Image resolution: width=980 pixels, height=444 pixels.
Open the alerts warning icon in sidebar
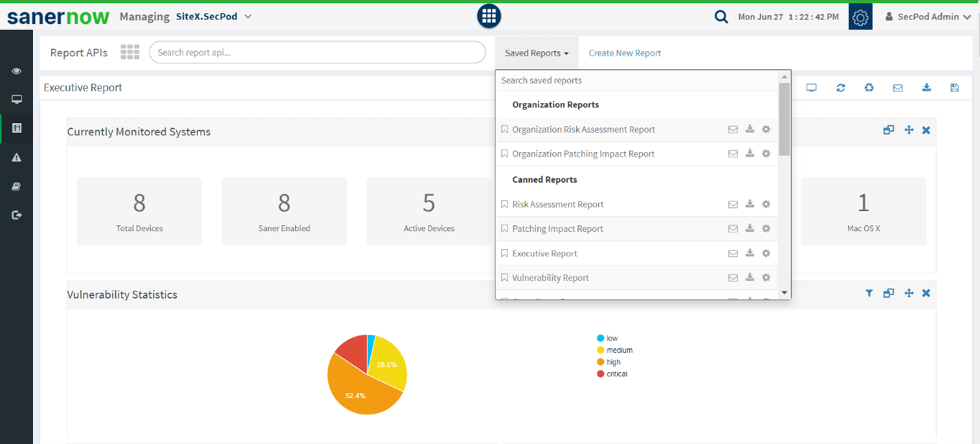(x=17, y=158)
